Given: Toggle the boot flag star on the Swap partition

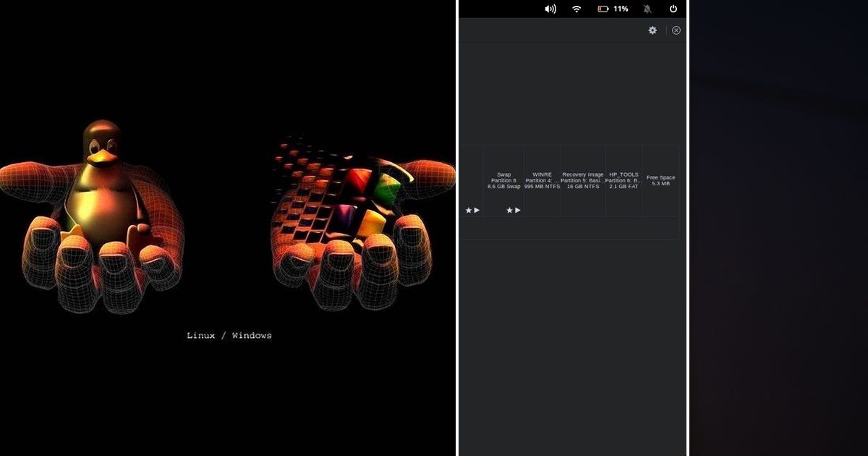Looking at the screenshot, I should click(509, 211).
